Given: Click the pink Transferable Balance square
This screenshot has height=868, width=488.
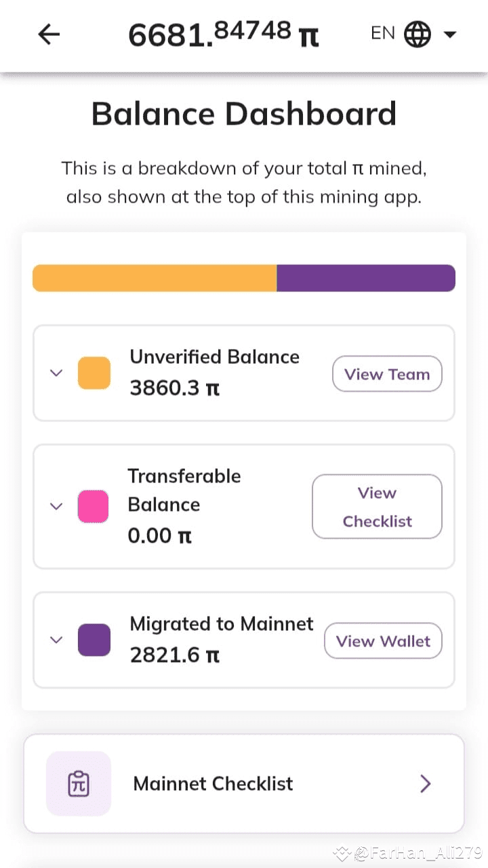Looking at the screenshot, I should (x=94, y=506).
